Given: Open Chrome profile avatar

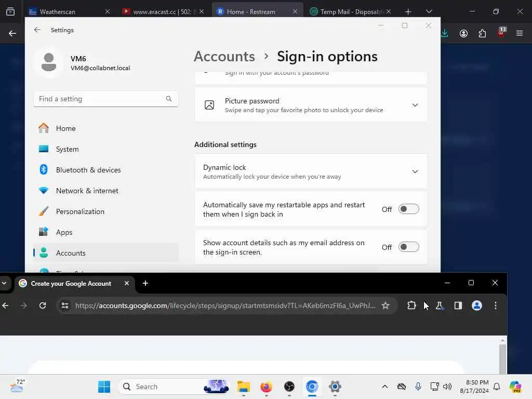Looking at the screenshot, I should tap(477, 305).
